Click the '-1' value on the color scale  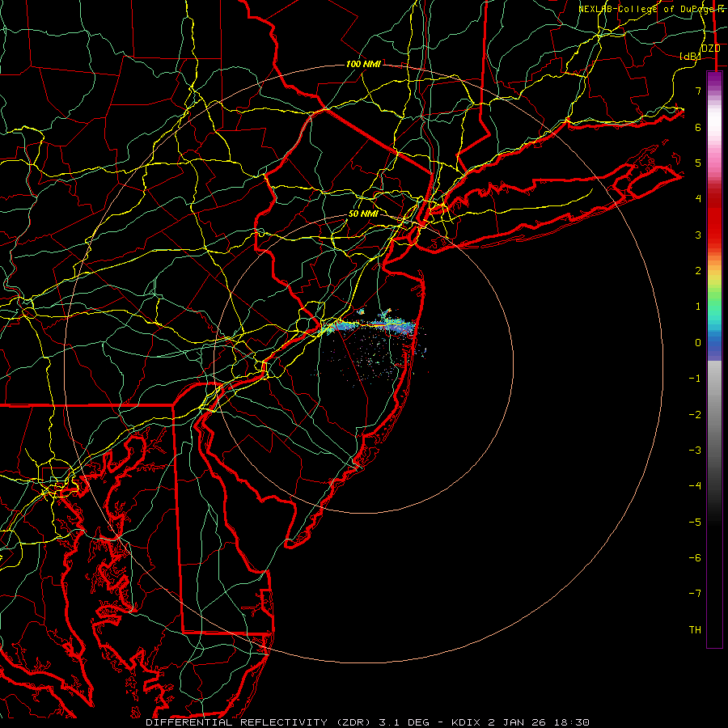pos(695,379)
